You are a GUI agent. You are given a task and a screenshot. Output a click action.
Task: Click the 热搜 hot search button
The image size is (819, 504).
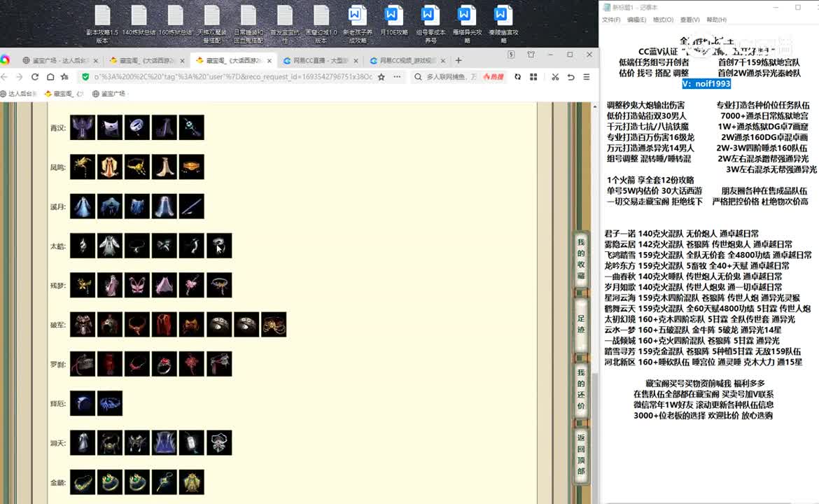click(x=493, y=77)
